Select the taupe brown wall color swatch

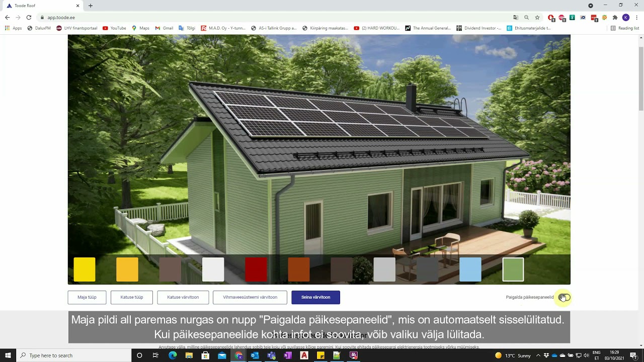[x=170, y=269]
